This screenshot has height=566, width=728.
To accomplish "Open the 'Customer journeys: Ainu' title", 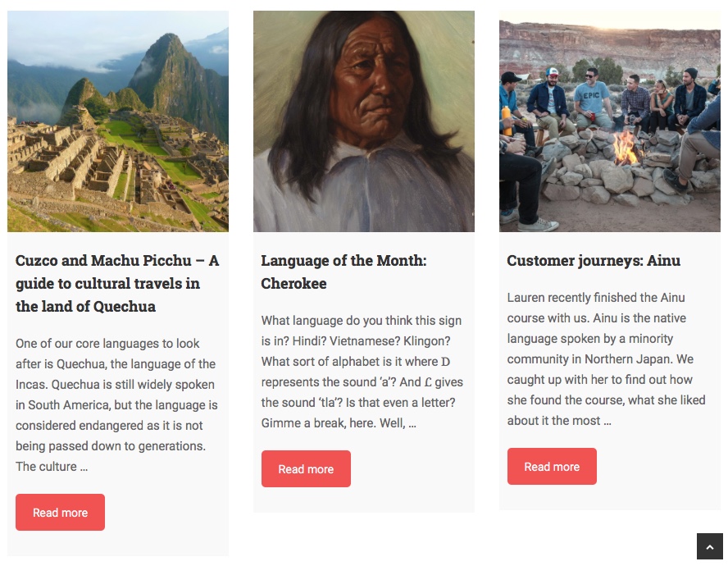I will (594, 261).
